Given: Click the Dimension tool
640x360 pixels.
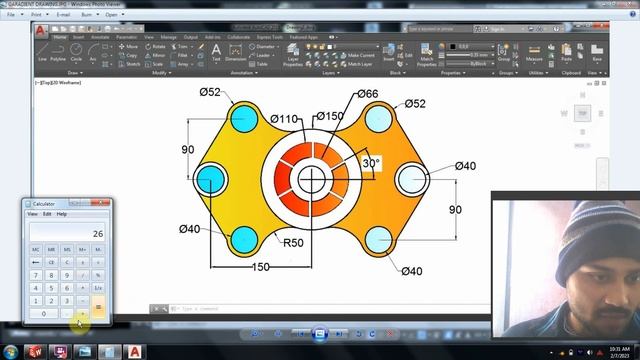Looking at the screenshot, I should click(236, 52).
